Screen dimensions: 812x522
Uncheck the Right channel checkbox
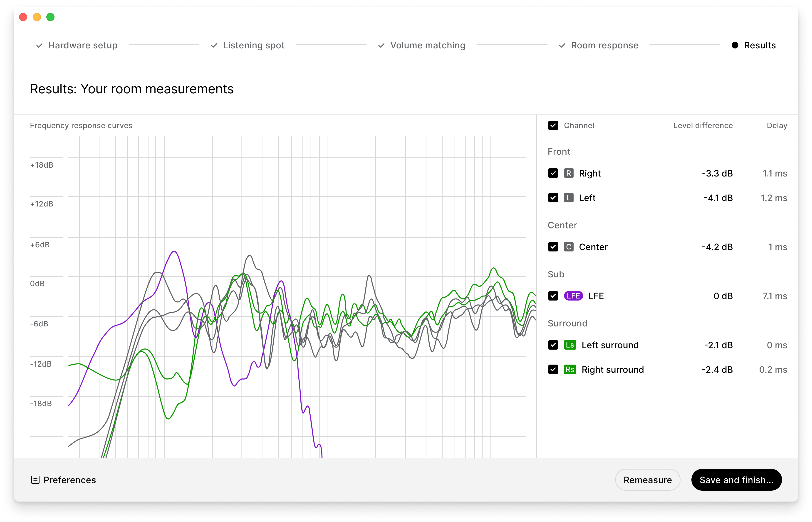point(553,173)
